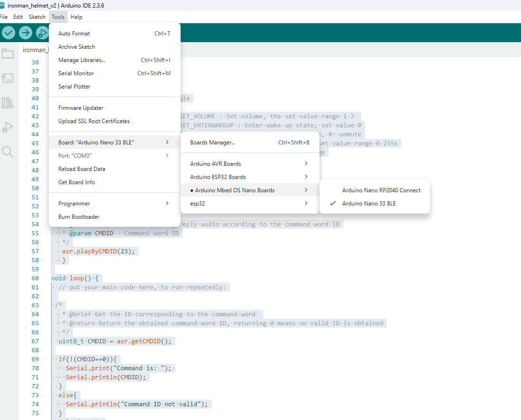
Task: Click the asr.playByCMDID(23); code line
Action: point(98,251)
